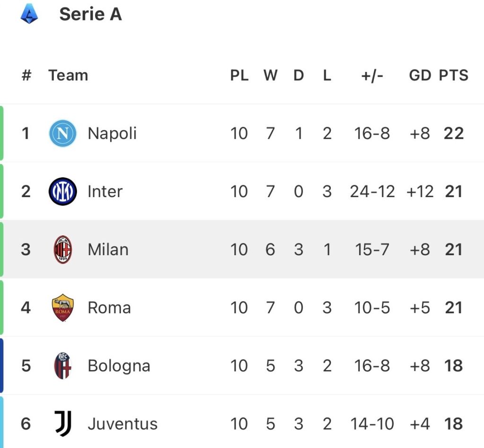Click the Bologna club crest
Screen dimensions: 484x448
point(63,366)
